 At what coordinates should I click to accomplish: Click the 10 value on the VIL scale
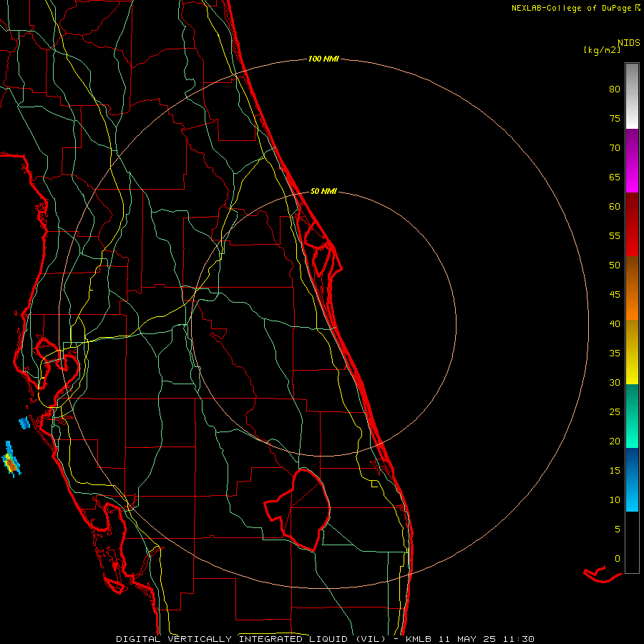click(x=615, y=500)
